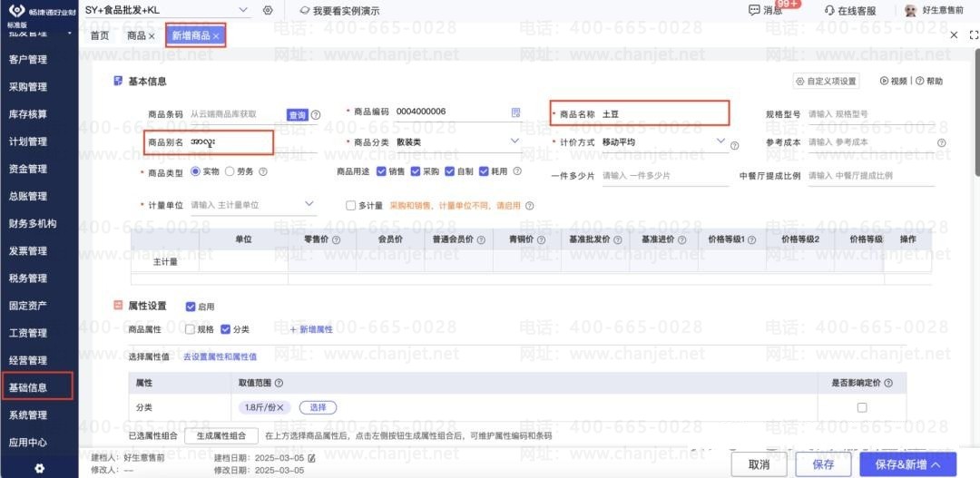Remove the 1.8斤/份 tag
This screenshot has height=478, width=980.
pyautogui.click(x=280, y=407)
